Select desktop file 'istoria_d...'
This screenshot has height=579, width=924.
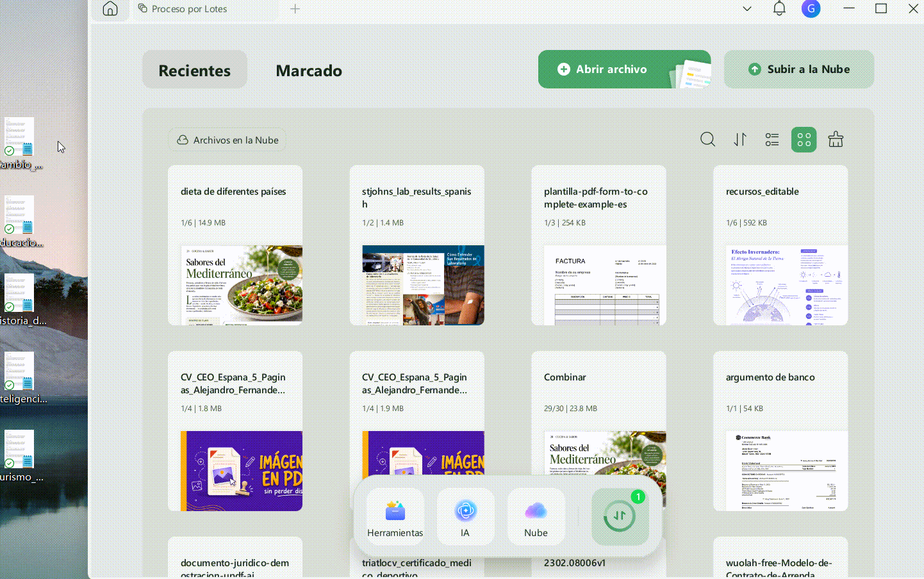(20, 300)
